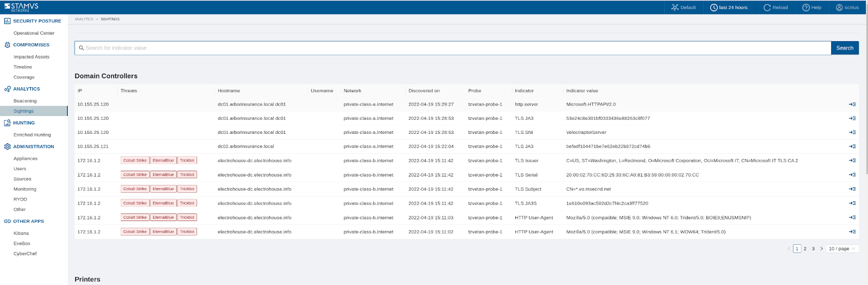This screenshot has width=868, height=285.
Task: Open Timeline in the sidebar
Action: pyautogui.click(x=23, y=67)
